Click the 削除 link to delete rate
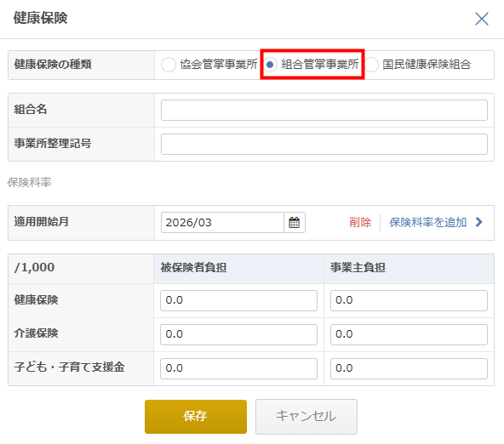This screenshot has width=504, height=444. click(360, 222)
